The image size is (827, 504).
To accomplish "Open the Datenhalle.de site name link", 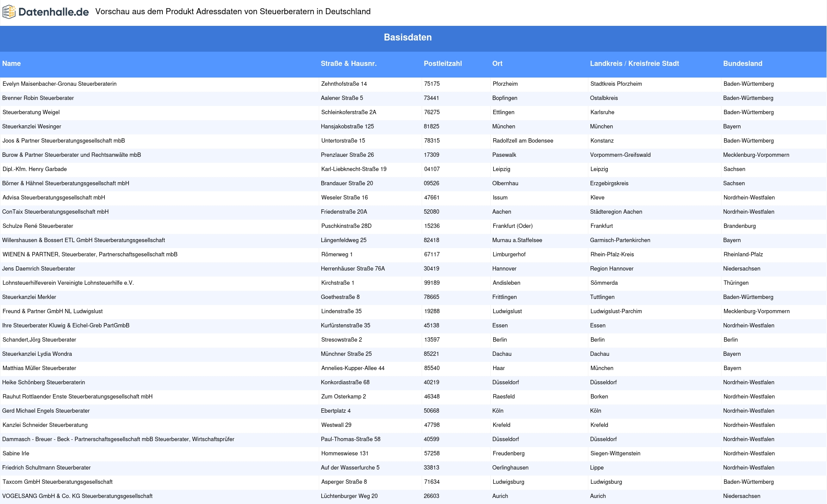I will (x=54, y=12).
